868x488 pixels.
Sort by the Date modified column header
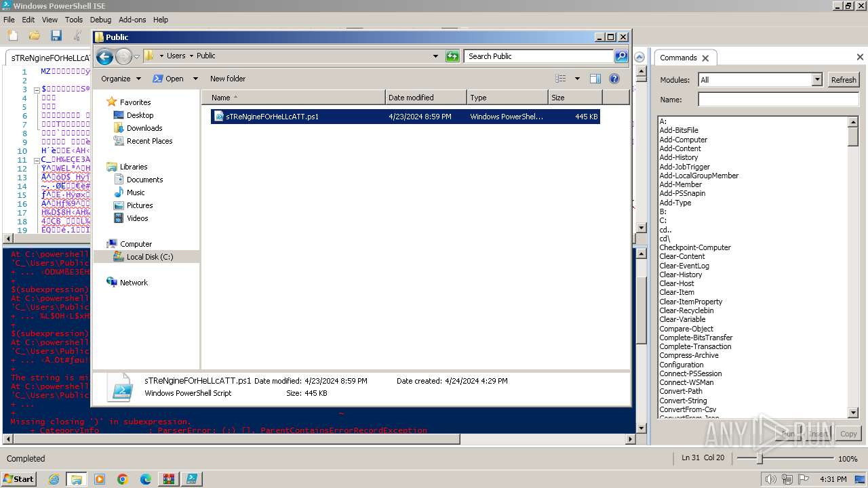[x=426, y=98]
